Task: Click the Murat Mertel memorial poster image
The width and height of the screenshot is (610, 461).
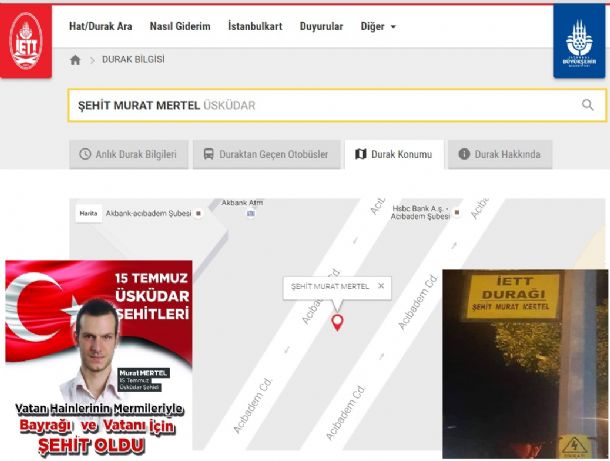Action: (x=99, y=359)
